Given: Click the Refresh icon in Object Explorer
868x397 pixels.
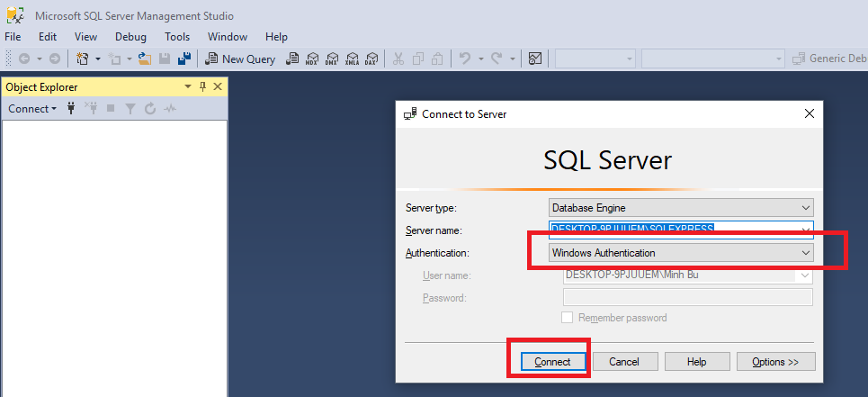Looking at the screenshot, I should [x=150, y=109].
